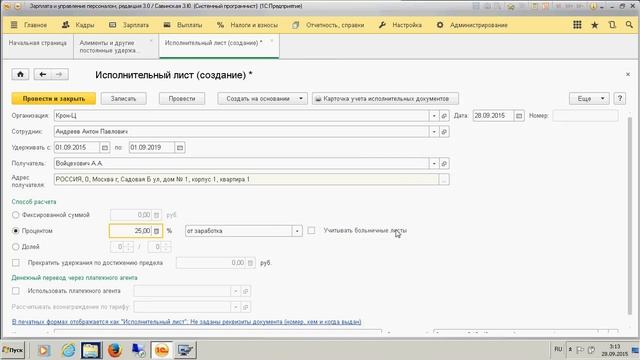Go to home page icon button
640x360 pixels.
coord(20,74)
